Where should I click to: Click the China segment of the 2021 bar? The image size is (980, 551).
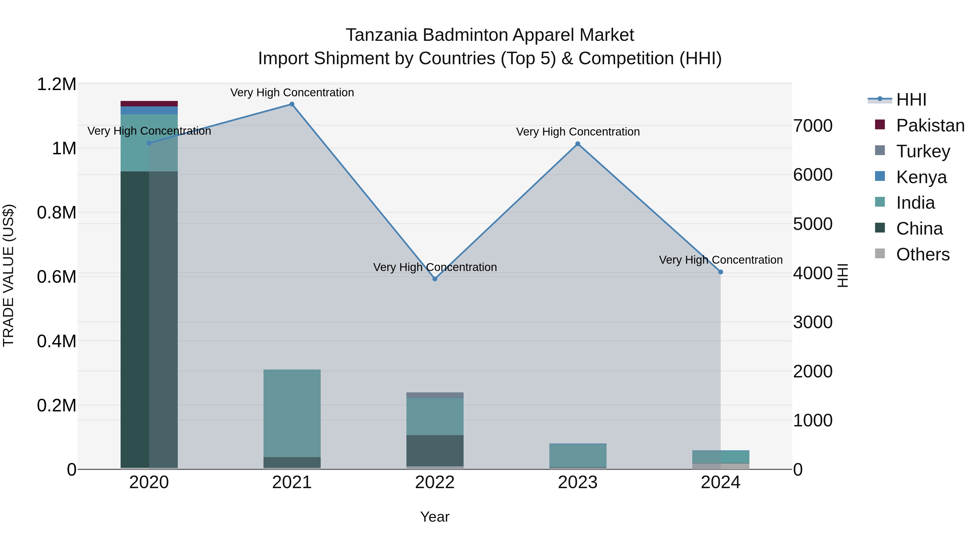click(292, 462)
